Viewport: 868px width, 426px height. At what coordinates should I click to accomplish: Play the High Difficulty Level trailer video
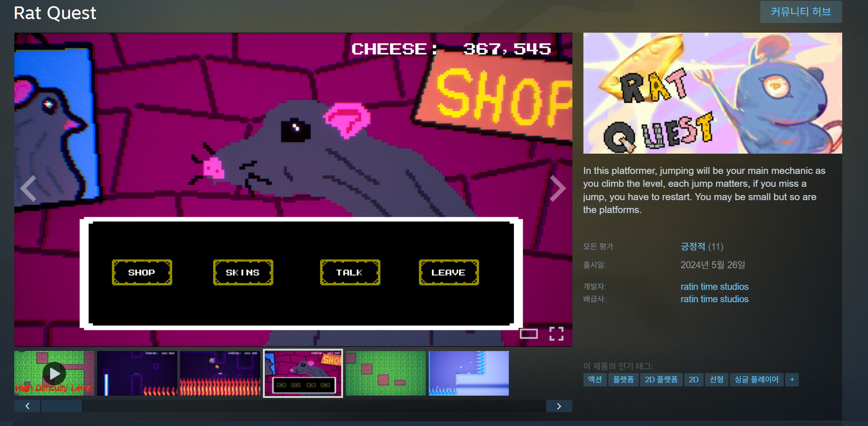pos(54,374)
